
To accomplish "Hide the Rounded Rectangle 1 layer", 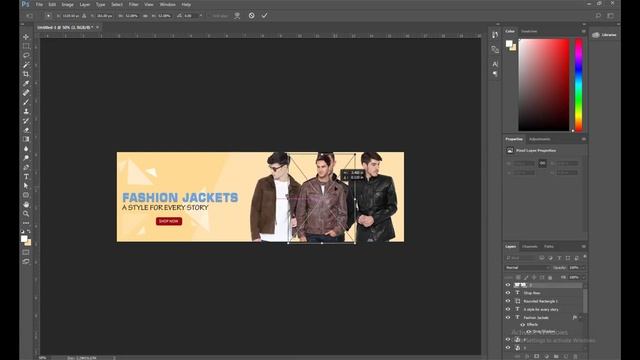I will pos(508,301).
